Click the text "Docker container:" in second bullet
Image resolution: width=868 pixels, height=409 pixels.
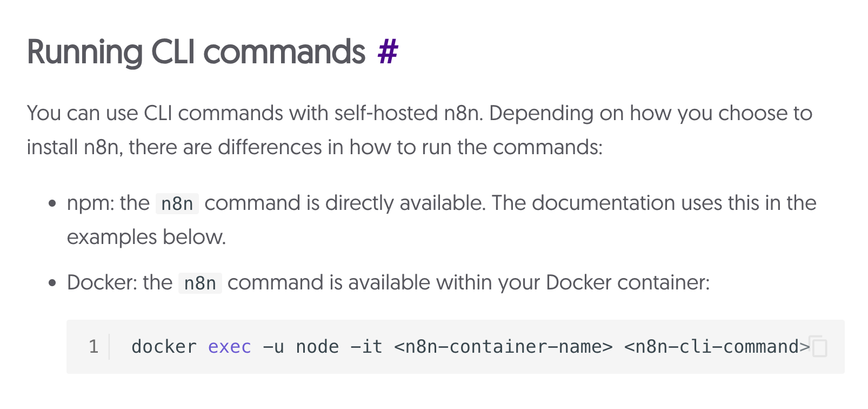pos(627,283)
